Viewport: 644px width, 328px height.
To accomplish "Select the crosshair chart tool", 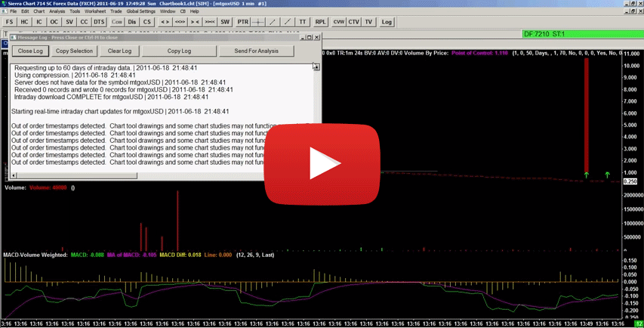I will pos(257,22).
